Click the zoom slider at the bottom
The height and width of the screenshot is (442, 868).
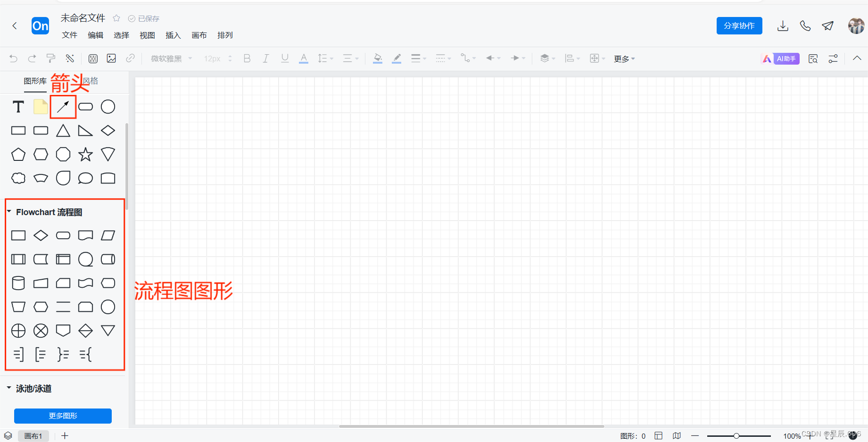coord(736,435)
